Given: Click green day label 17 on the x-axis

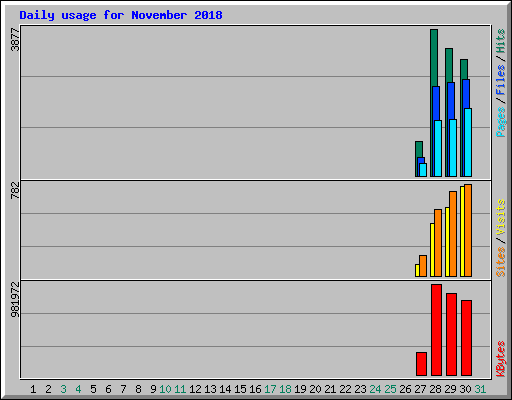Looking at the screenshot, I should point(270,389).
